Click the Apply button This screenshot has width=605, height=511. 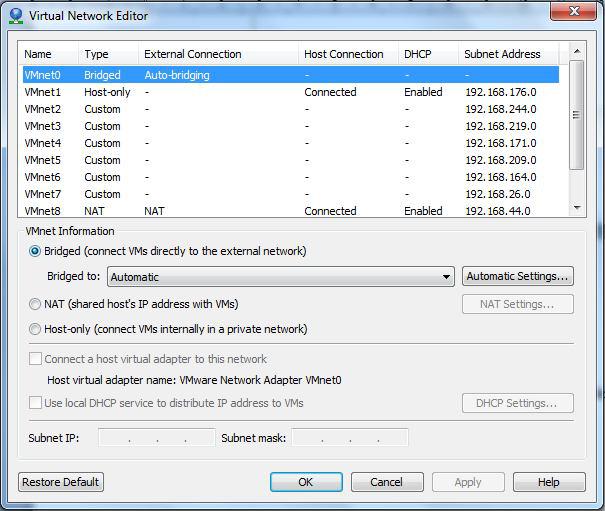(x=468, y=482)
